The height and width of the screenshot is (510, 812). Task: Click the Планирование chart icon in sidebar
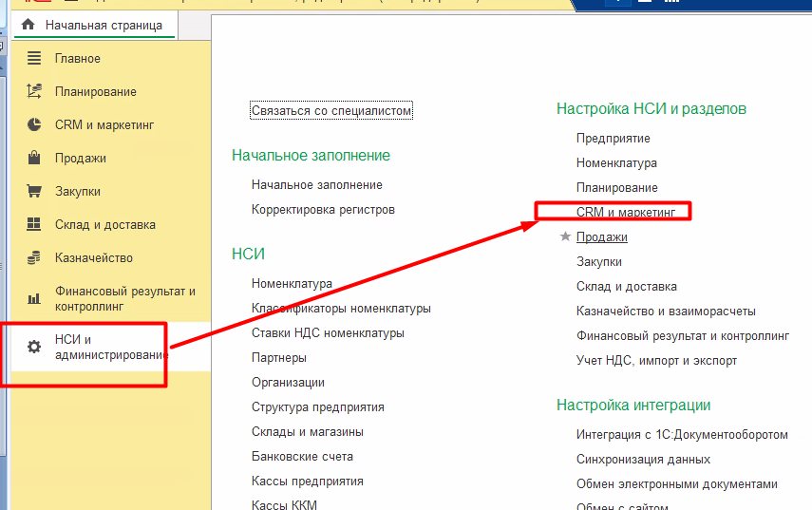[x=34, y=92]
